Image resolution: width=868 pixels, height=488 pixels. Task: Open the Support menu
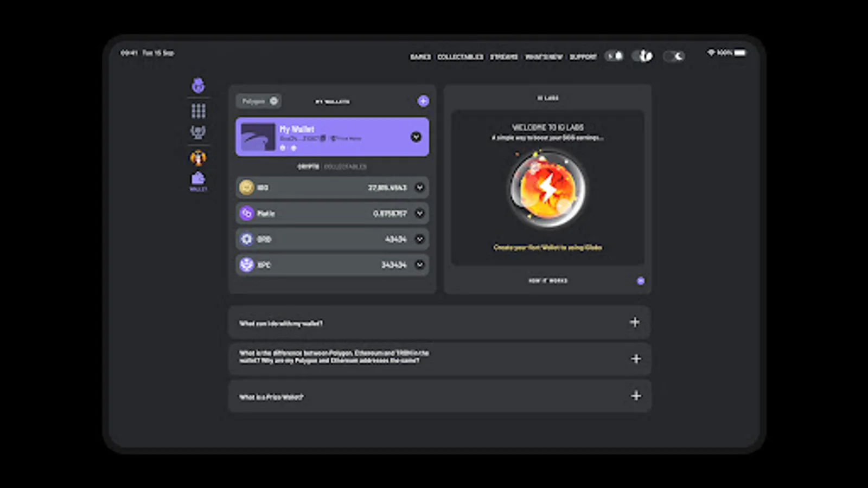tap(583, 56)
